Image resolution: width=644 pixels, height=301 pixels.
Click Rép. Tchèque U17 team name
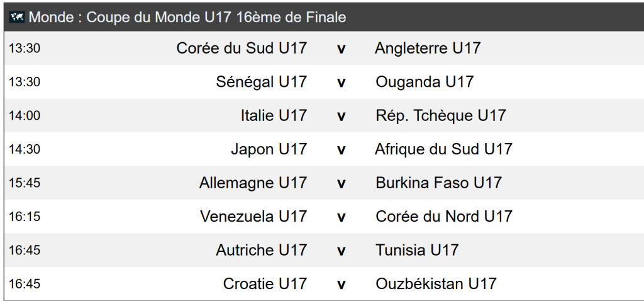click(440, 116)
